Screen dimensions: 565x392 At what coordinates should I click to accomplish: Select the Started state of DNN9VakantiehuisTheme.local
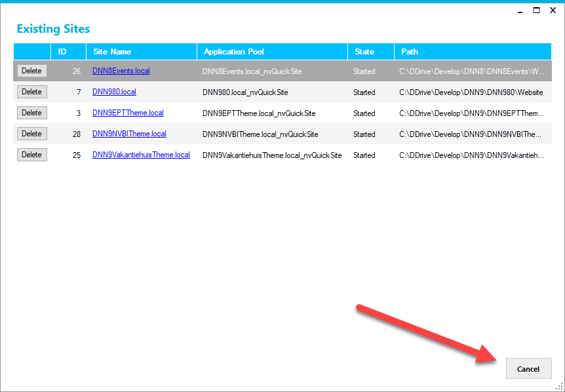click(371, 155)
